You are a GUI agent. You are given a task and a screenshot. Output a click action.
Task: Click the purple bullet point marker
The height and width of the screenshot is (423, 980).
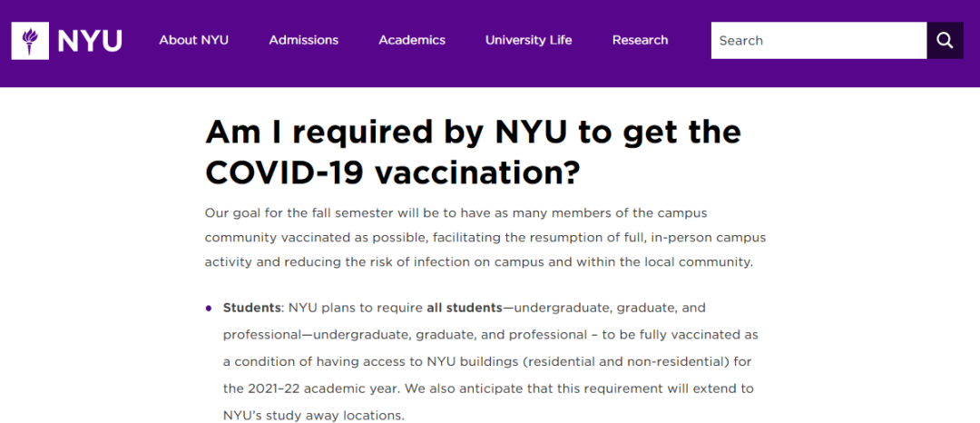209,309
